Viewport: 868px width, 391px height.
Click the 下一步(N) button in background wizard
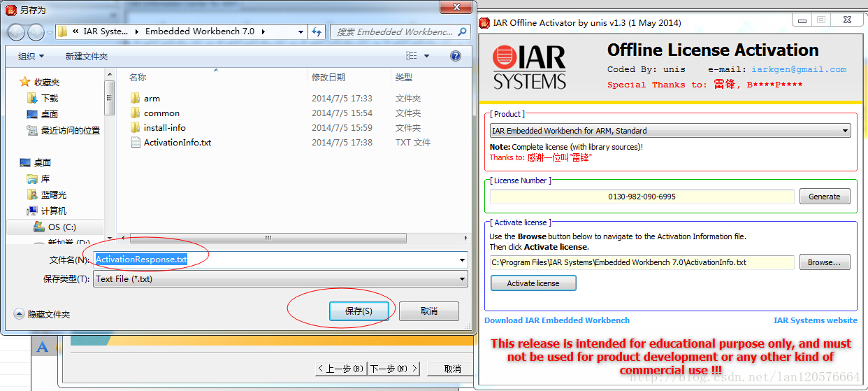click(x=393, y=369)
